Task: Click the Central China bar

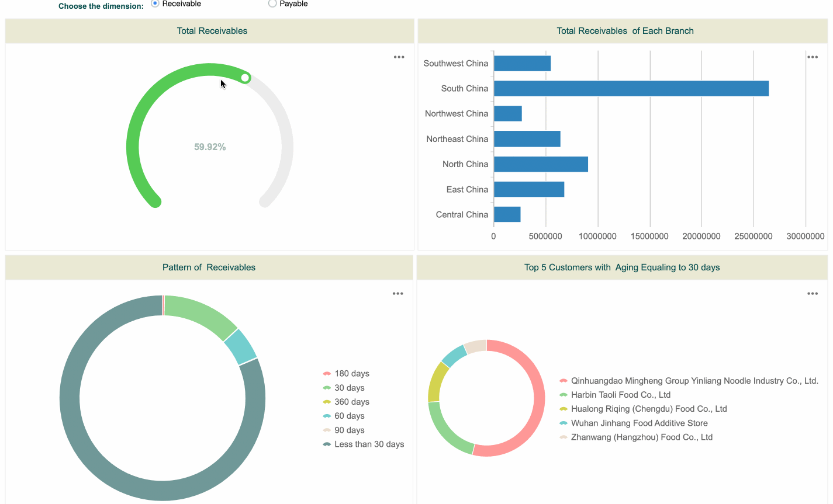Action: point(507,214)
